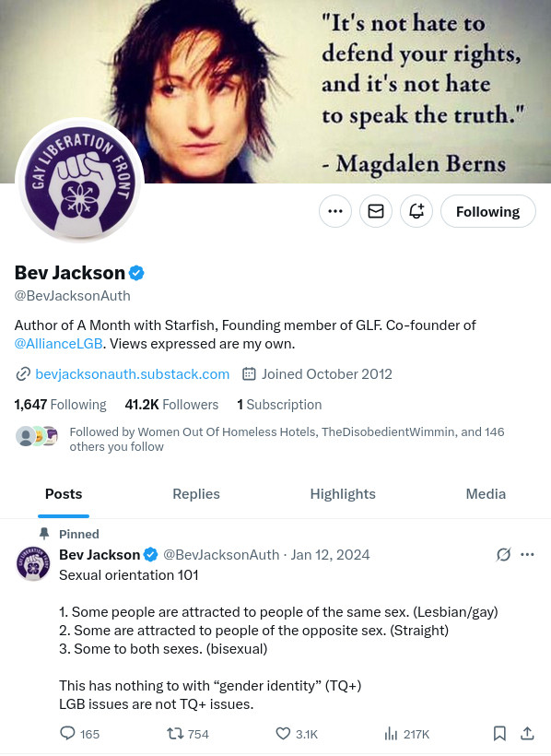Image resolution: width=551 pixels, height=756 pixels.
Task: Like the pinned post heart icon
Action: (297, 734)
